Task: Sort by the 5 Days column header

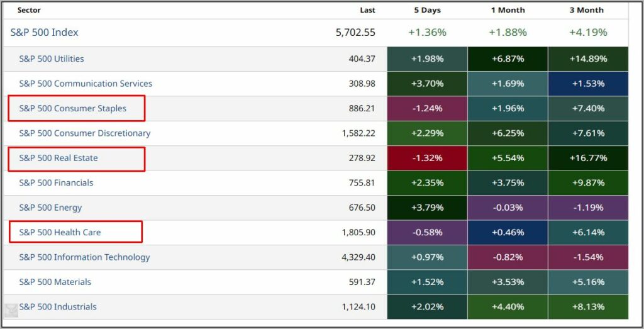Action: coord(427,10)
